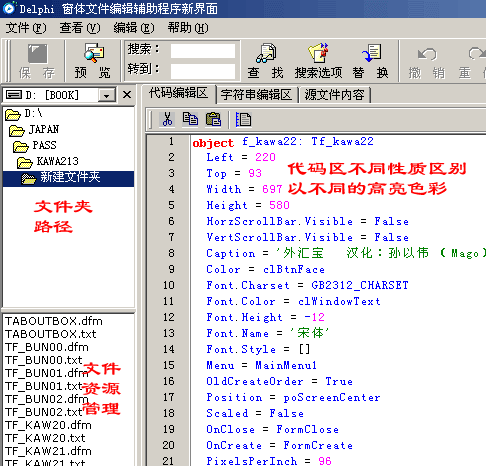Click code line 'Menu = MainMenu1'
This screenshot has height=466, width=486.
pos(261,365)
